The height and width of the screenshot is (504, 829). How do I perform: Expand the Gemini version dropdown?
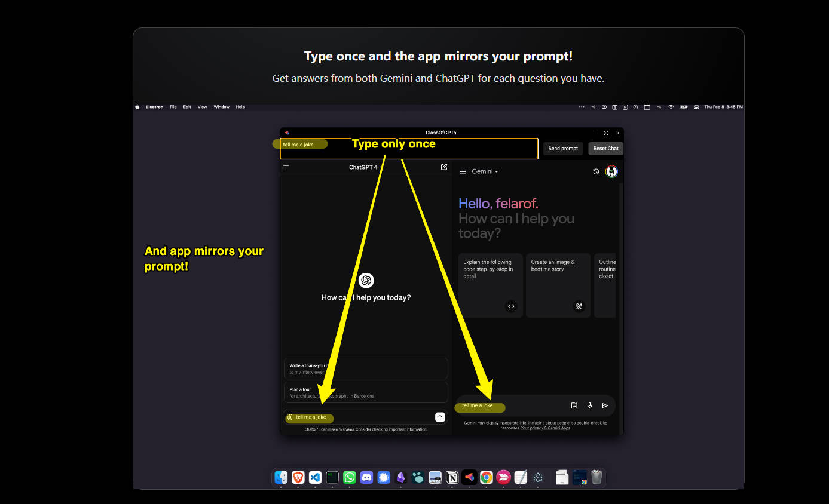click(485, 171)
